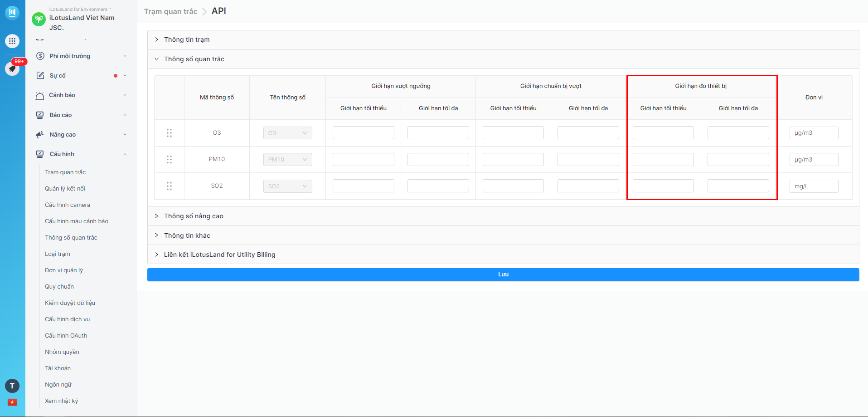Click the Vietnam flag language icon
The image size is (868, 417).
(x=12, y=402)
